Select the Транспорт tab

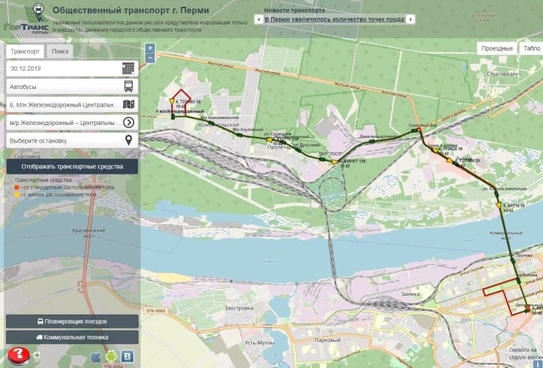[25, 51]
